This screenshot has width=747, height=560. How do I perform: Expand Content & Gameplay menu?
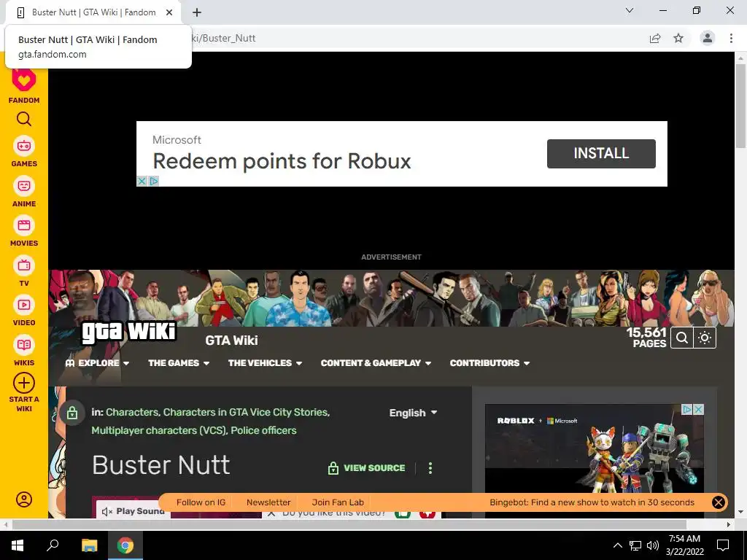coord(376,363)
